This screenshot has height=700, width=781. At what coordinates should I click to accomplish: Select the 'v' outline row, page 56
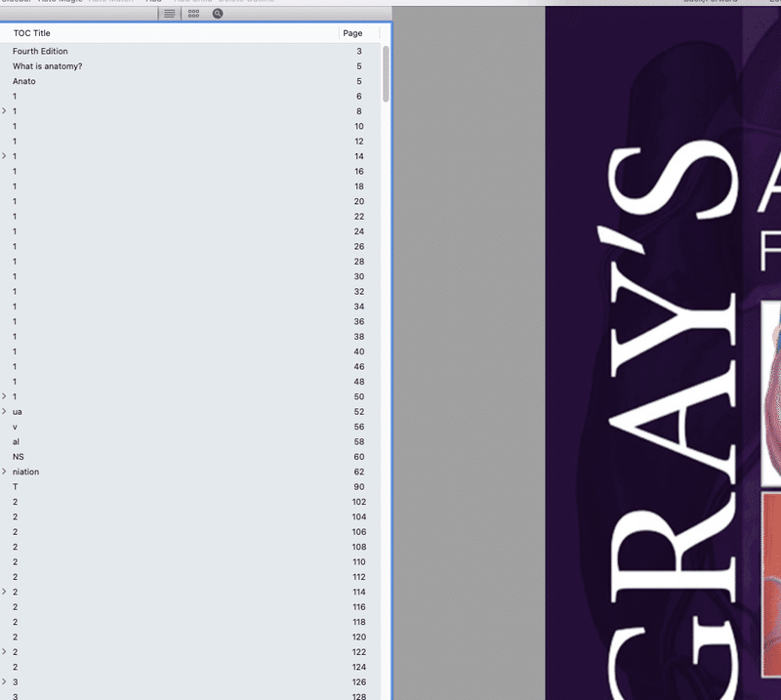(x=190, y=427)
